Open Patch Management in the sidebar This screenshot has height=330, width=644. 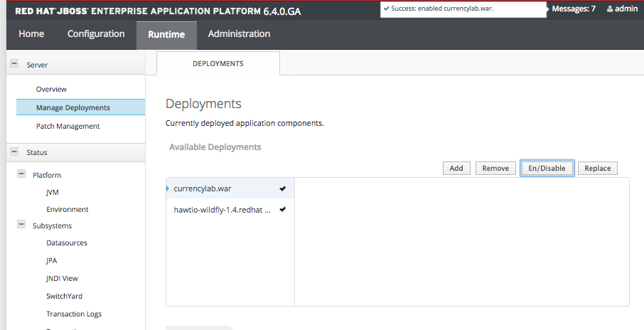pyautogui.click(x=68, y=126)
